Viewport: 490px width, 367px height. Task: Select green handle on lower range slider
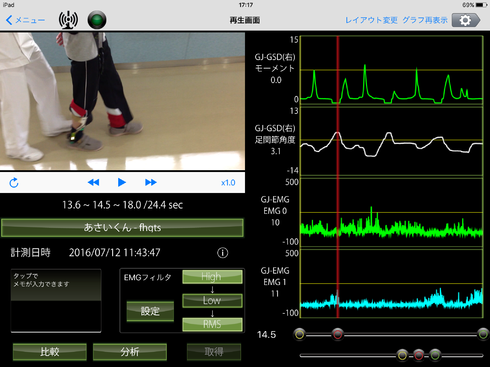[x=435, y=355]
